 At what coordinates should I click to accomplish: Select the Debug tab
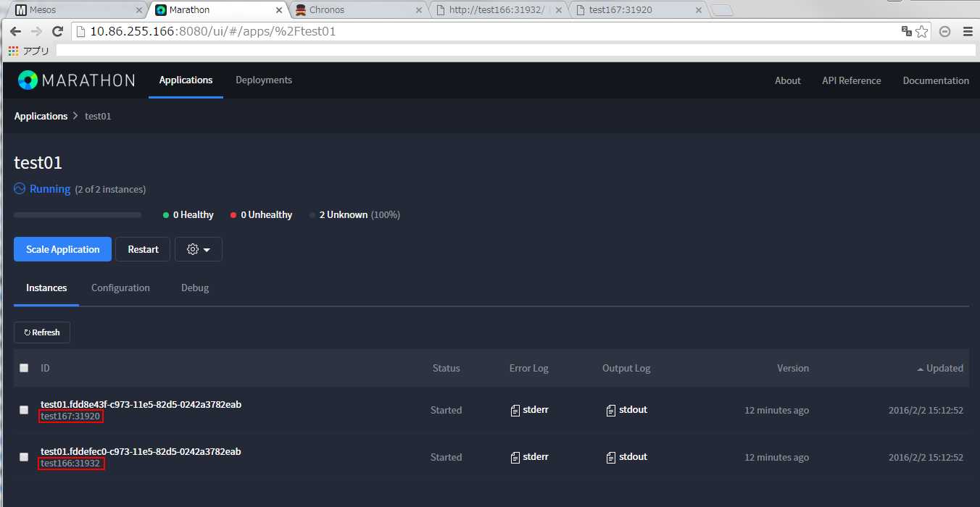click(x=195, y=288)
